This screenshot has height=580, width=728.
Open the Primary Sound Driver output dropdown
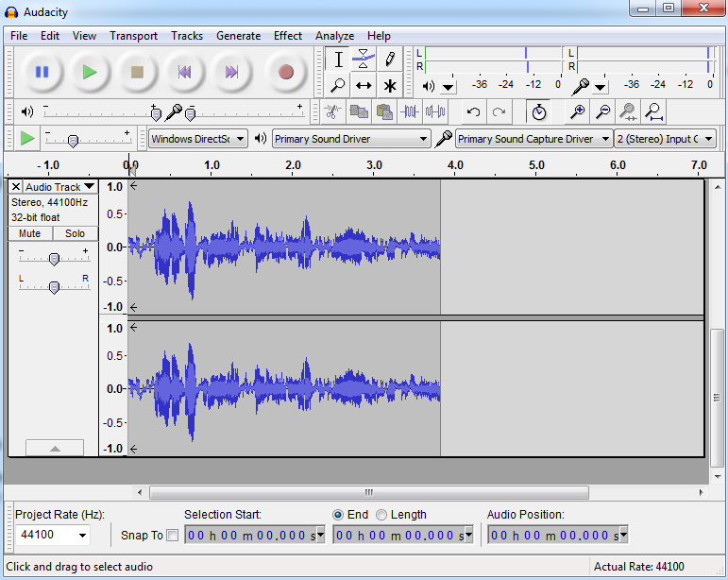click(x=351, y=139)
